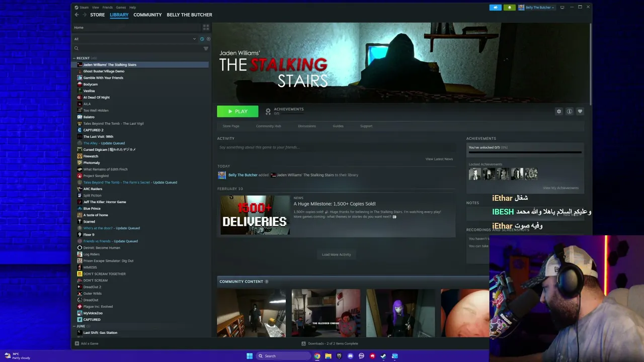Click the Detroit: Become Human icon
The height and width of the screenshot is (362, 644).
79,248
